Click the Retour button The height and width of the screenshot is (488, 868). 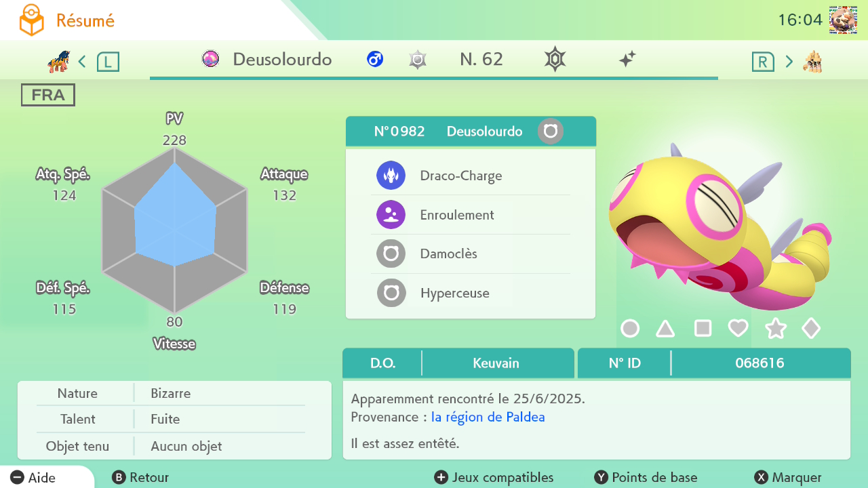click(x=140, y=478)
